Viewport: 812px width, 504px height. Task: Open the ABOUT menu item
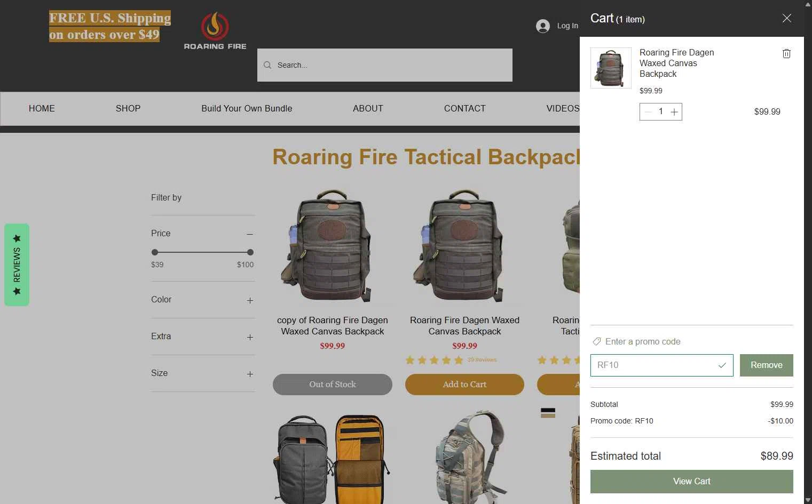coord(368,108)
